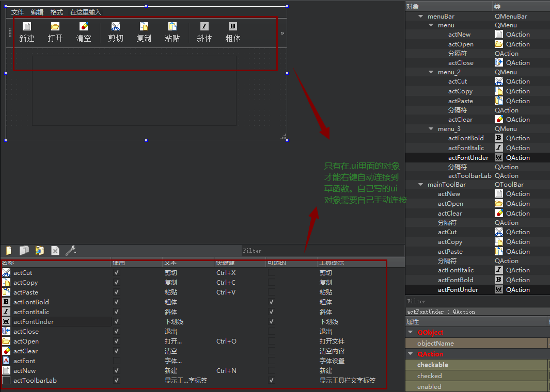
Task: Click the 新建 (New) toolbar icon in form
Action: [x=27, y=27]
